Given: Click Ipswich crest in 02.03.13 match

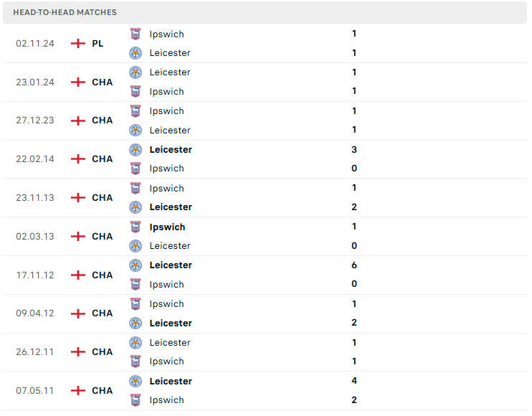Looking at the screenshot, I should point(136,227).
